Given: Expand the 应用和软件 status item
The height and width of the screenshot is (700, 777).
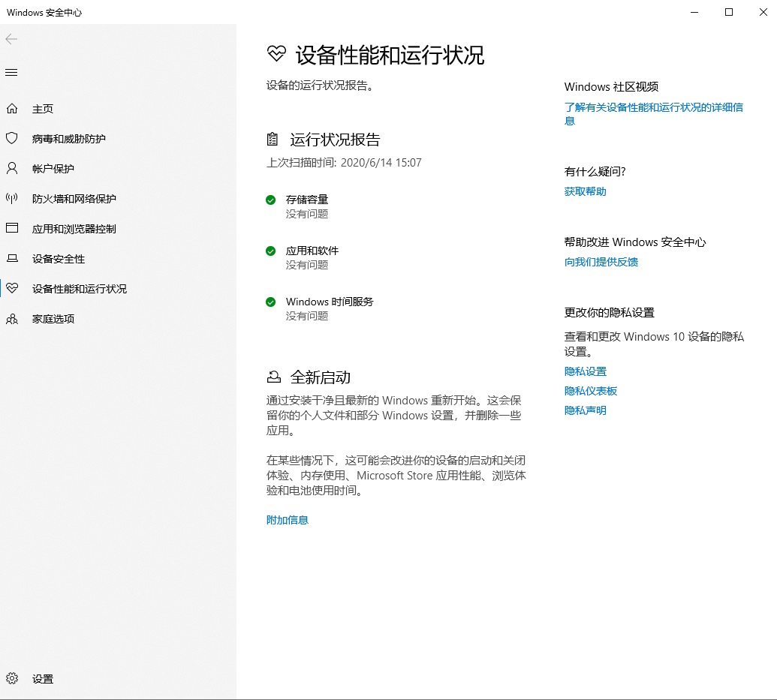Looking at the screenshot, I should coord(312,251).
